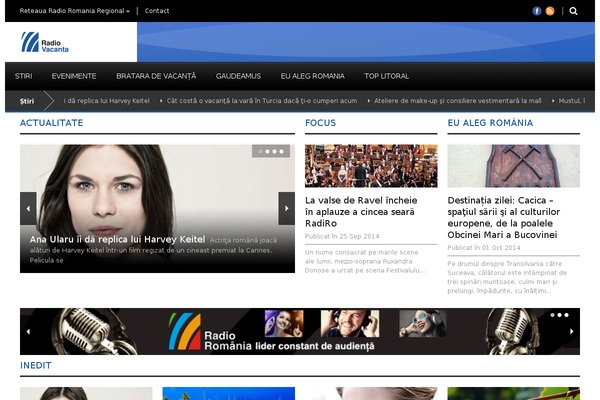Open EU ALEG ROMANIA menu item

(312, 76)
